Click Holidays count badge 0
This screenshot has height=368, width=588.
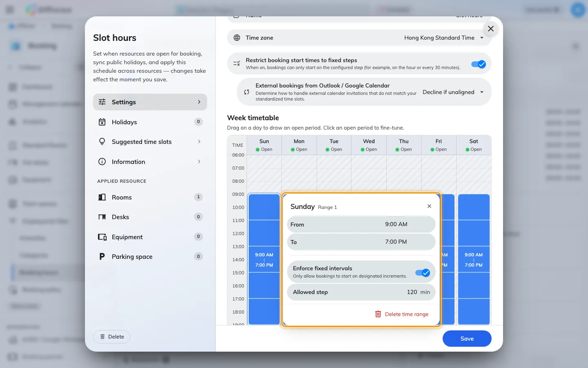pos(198,122)
